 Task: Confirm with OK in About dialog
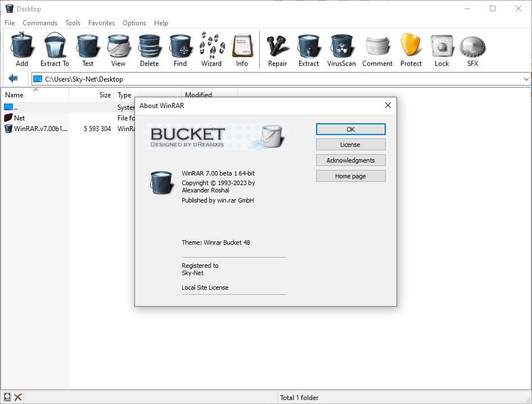click(350, 129)
